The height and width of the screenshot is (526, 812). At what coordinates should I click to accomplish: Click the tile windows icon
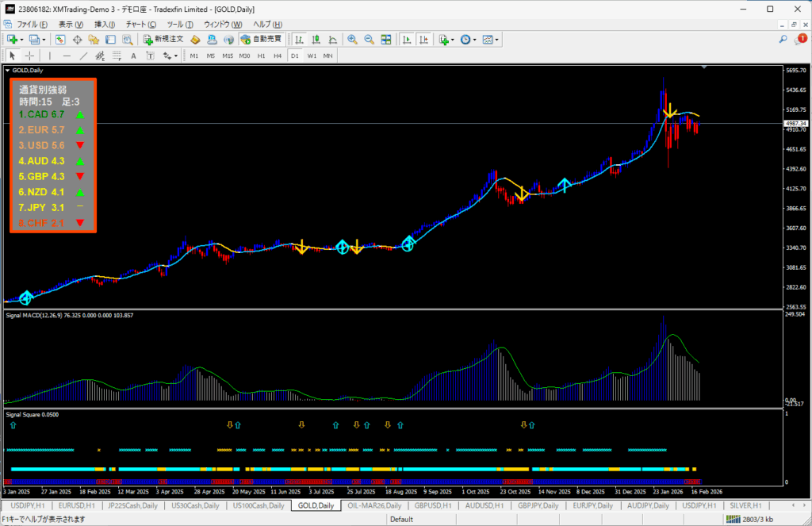click(x=386, y=39)
